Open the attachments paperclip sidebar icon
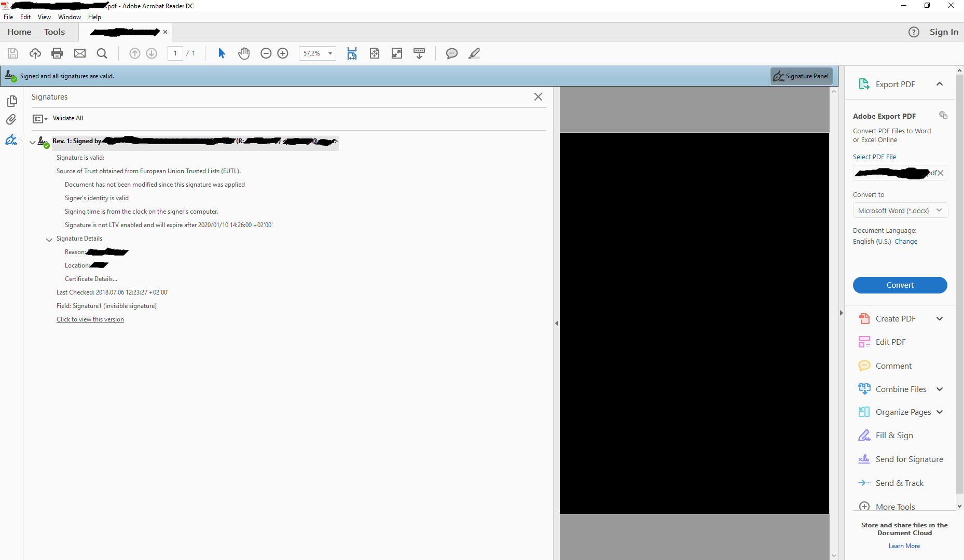Image resolution: width=964 pixels, height=560 pixels. (x=11, y=120)
